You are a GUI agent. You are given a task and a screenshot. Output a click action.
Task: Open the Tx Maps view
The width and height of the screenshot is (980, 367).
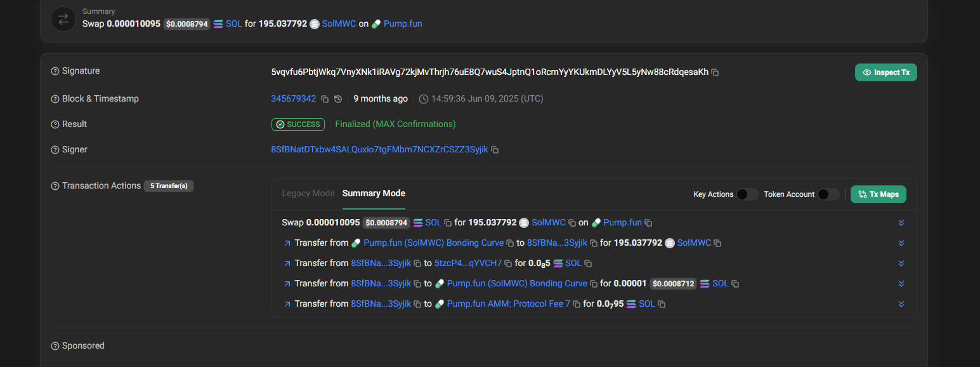point(878,194)
